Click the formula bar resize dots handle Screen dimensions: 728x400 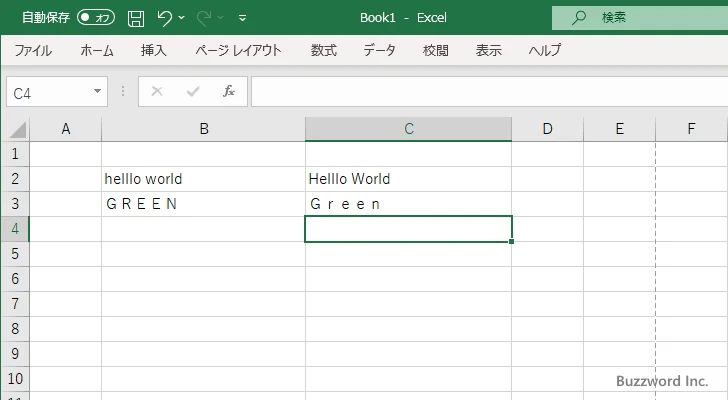coord(123,91)
